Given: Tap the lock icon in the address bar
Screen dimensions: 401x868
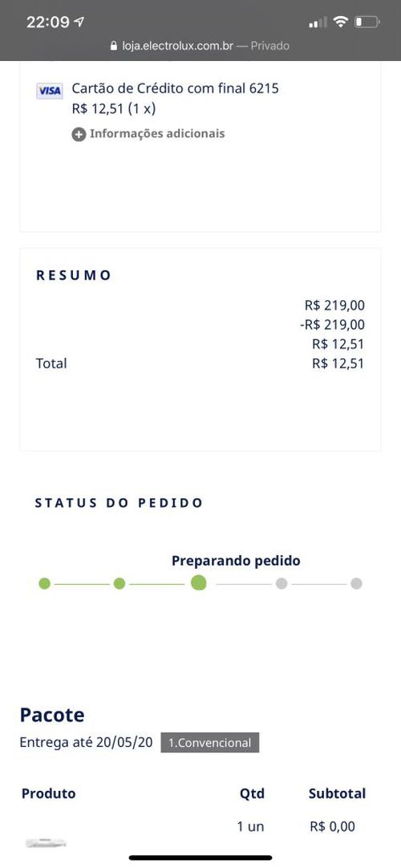Looking at the screenshot, I should (115, 46).
